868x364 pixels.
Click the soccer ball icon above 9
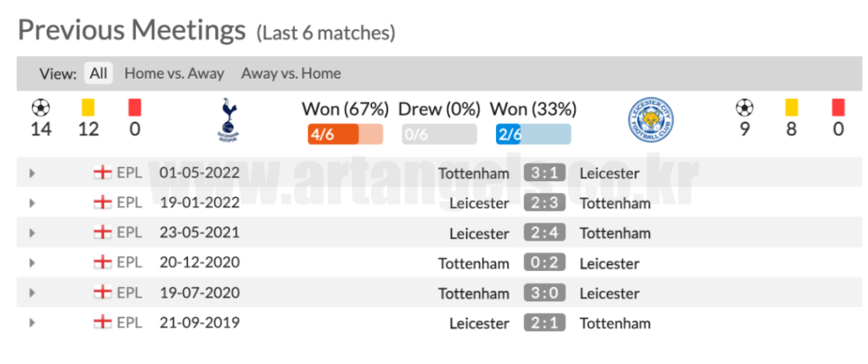[x=744, y=108]
